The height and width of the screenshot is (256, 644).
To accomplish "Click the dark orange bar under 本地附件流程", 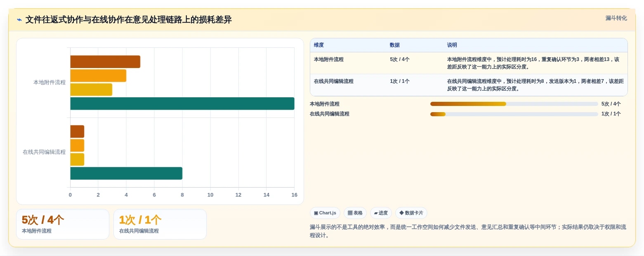I will click(x=105, y=62).
